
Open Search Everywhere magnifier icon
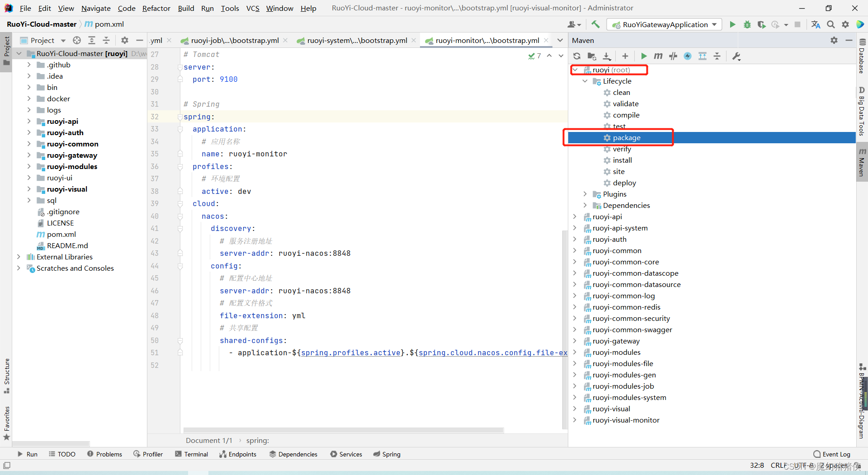(x=831, y=24)
